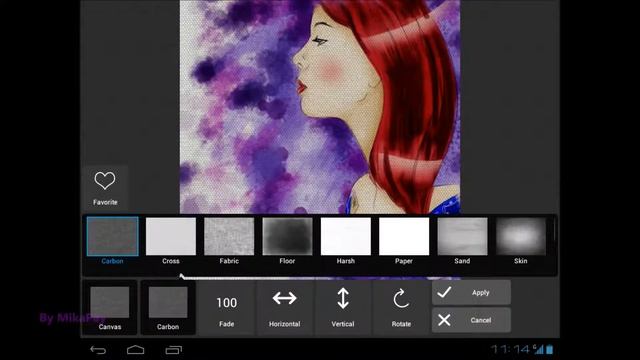Open Android recent apps icon
Image resolution: width=640 pixels, height=360 pixels.
point(173,350)
